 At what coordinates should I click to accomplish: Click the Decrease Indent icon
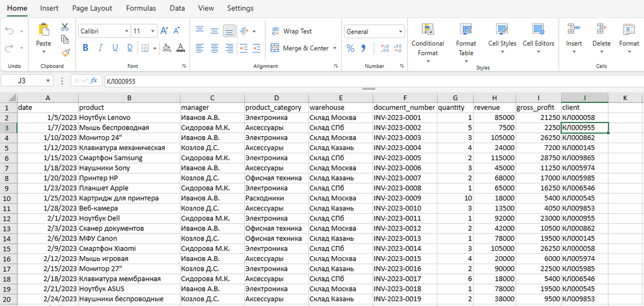(x=243, y=48)
